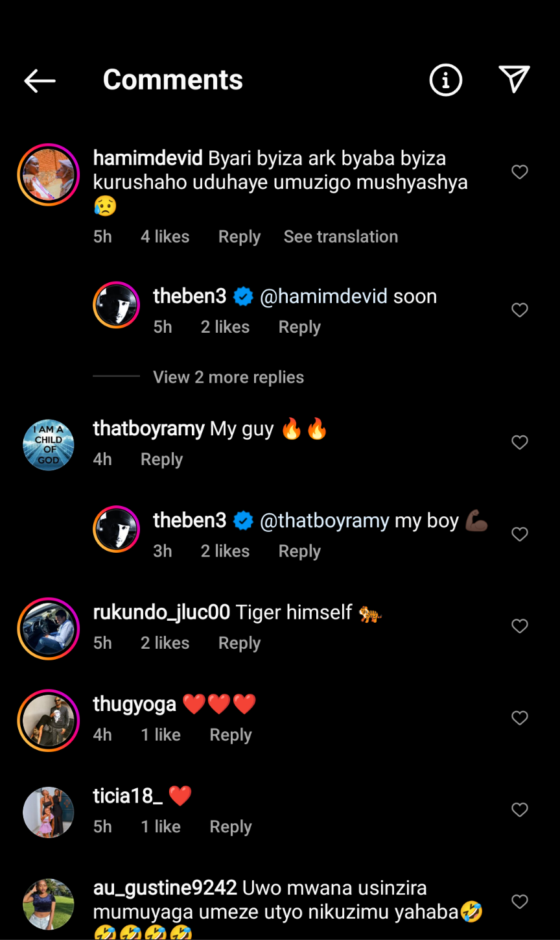Tap the share paper plane icon
This screenshot has height=940, width=560.
(x=515, y=79)
